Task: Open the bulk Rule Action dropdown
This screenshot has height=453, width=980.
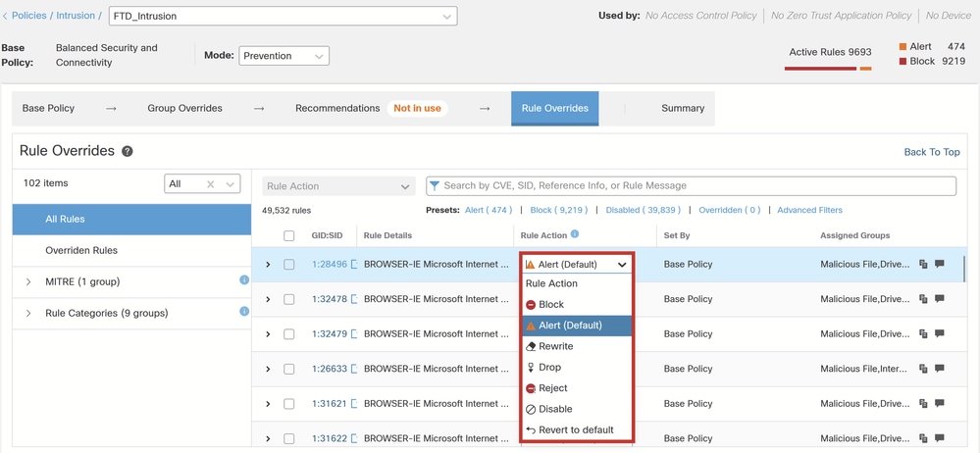Action: pos(338,186)
